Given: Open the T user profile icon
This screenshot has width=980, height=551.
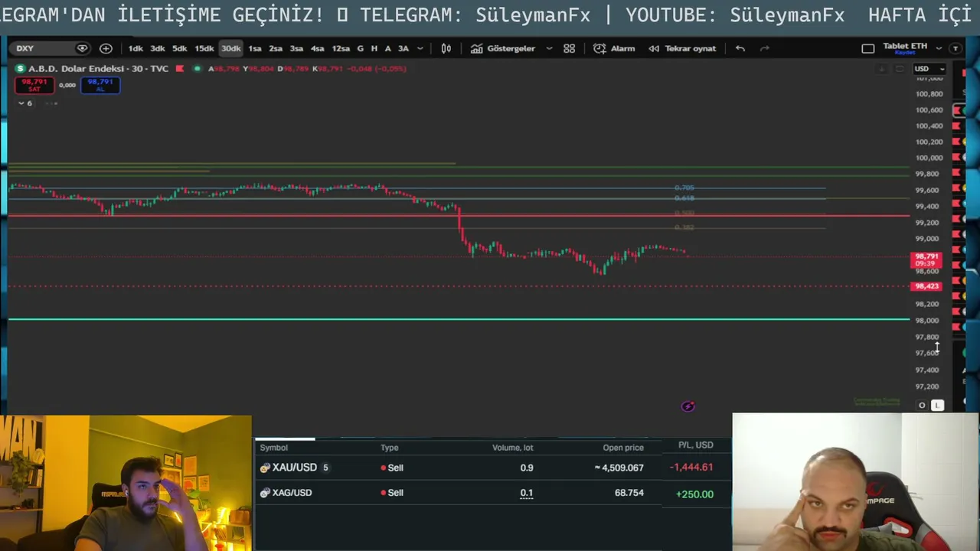Looking at the screenshot, I should pyautogui.click(x=955, y=48).
